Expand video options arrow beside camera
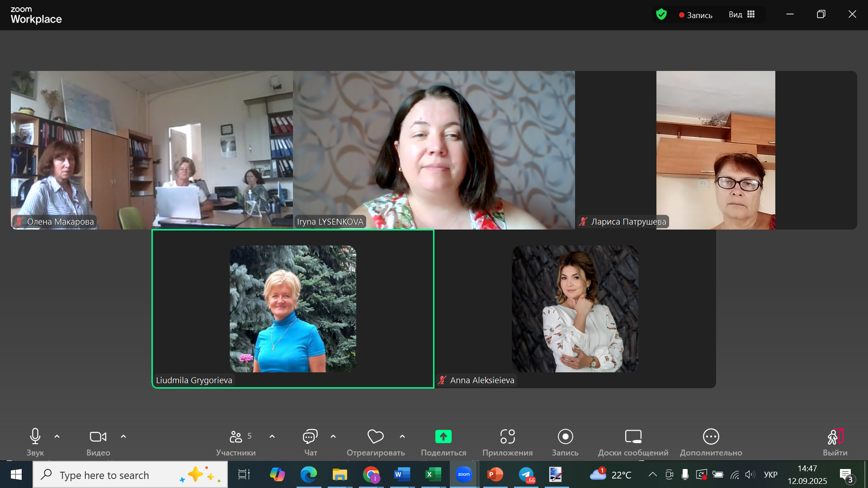The width and height of the screenshot is (868, 488). pyautogui.click(x=123, y=436)
